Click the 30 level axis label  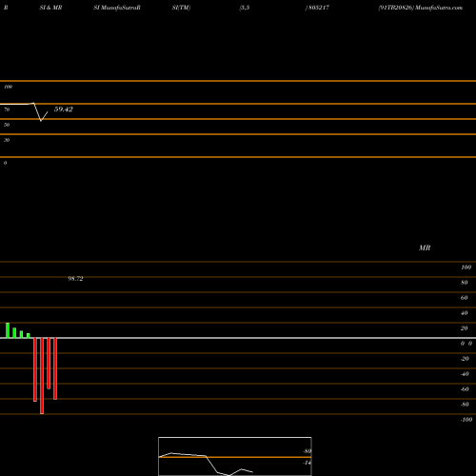coord(7,140)
